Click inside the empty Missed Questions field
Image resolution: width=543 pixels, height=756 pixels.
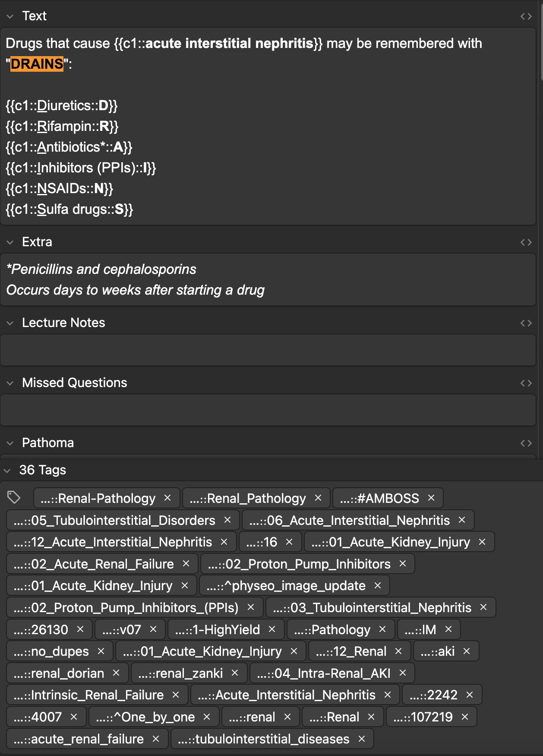click(268, 410)
